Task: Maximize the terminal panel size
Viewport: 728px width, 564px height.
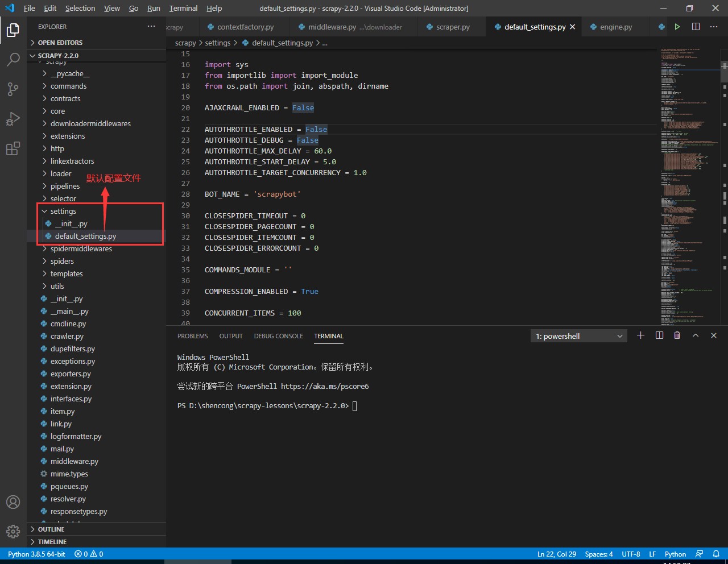Action: [696, 335]
